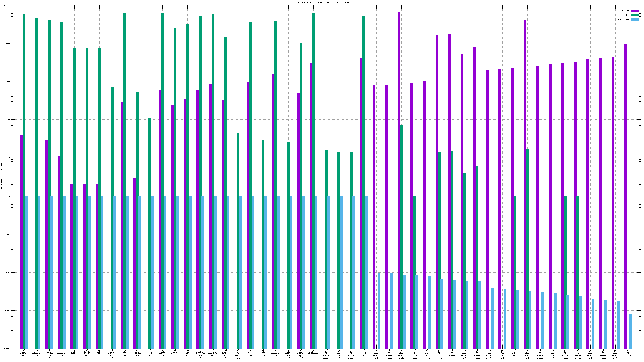
Task: Click the 0.0001 tick on y-axis
Action: coord(7,349)
